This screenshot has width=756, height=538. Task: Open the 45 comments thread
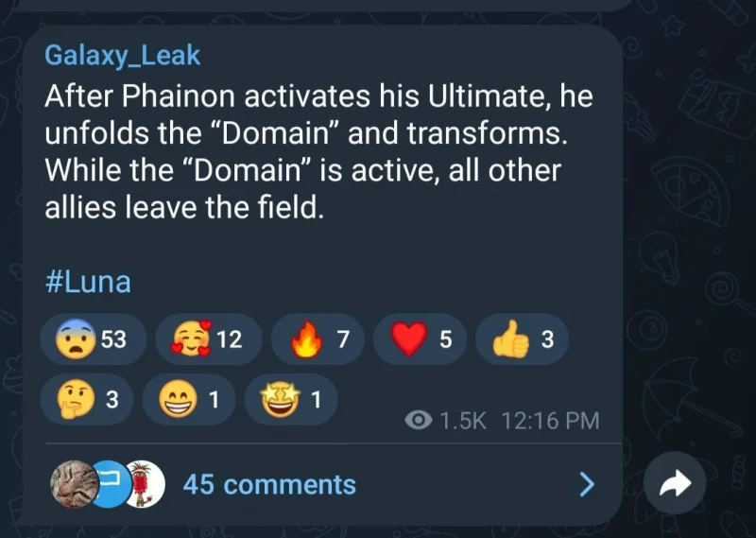pos(269,485)
